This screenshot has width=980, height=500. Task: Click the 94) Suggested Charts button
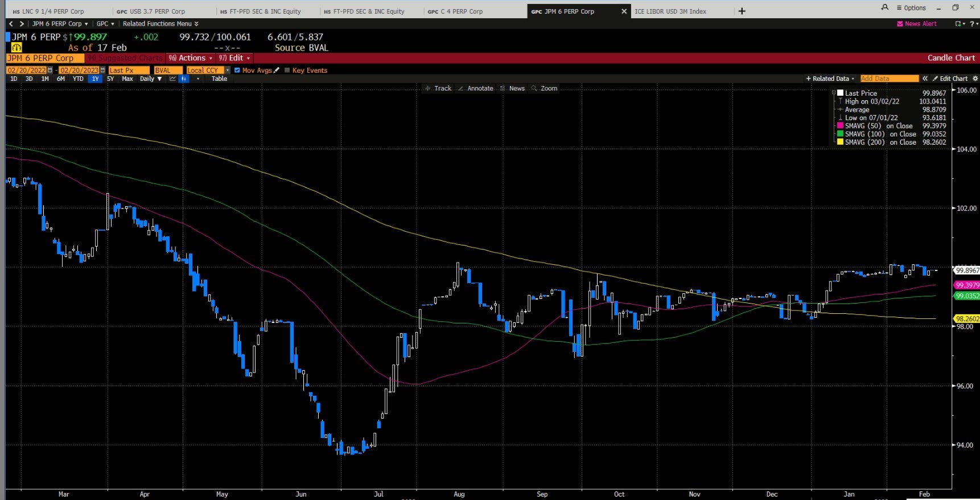tap(125, 58)
